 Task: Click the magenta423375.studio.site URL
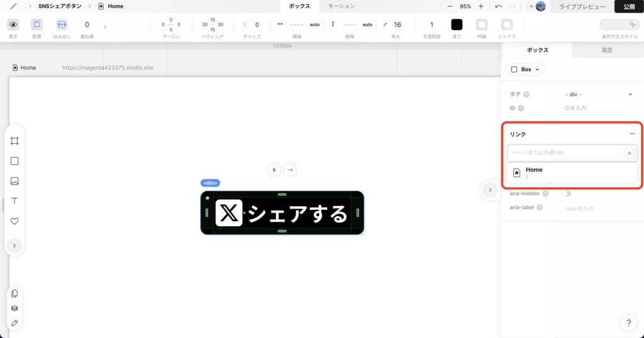tap(108, 68)
